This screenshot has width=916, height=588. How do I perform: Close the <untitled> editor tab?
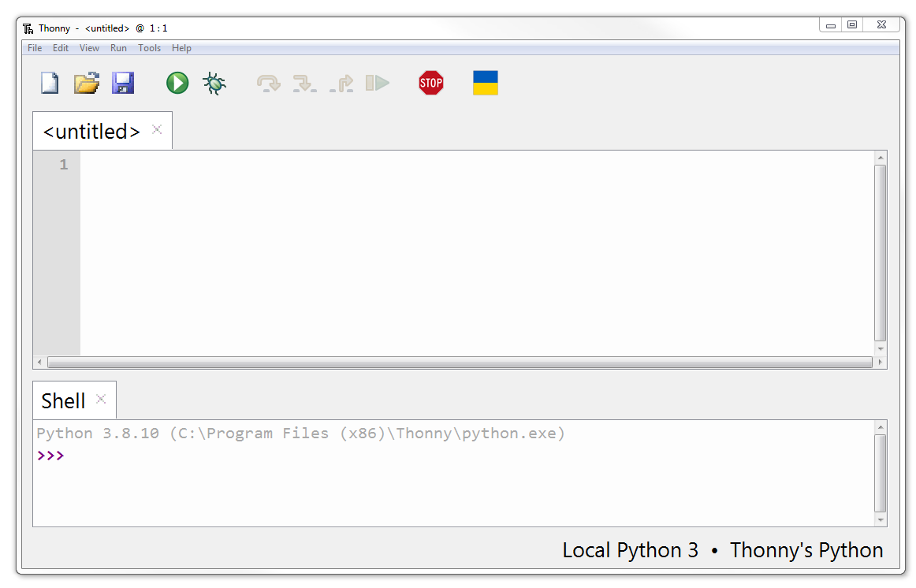[157, 130]
